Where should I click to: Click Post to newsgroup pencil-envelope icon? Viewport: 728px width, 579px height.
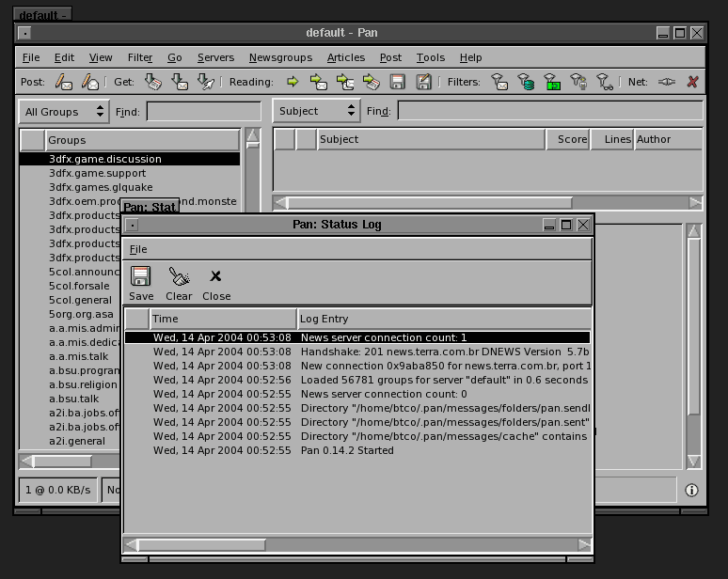click(64, 82)
